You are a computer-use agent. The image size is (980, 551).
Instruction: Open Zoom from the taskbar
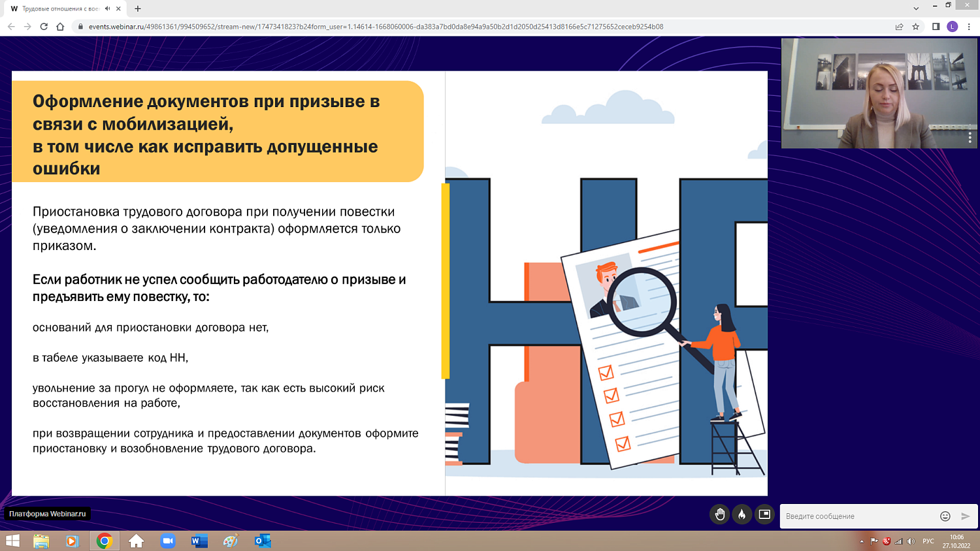coord(168,541)
